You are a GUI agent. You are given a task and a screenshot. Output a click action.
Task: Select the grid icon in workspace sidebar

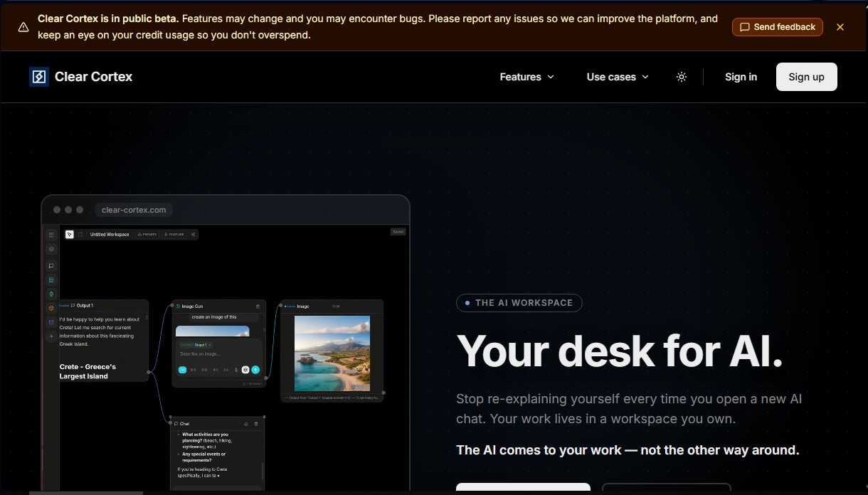click(x=51, y=235)
